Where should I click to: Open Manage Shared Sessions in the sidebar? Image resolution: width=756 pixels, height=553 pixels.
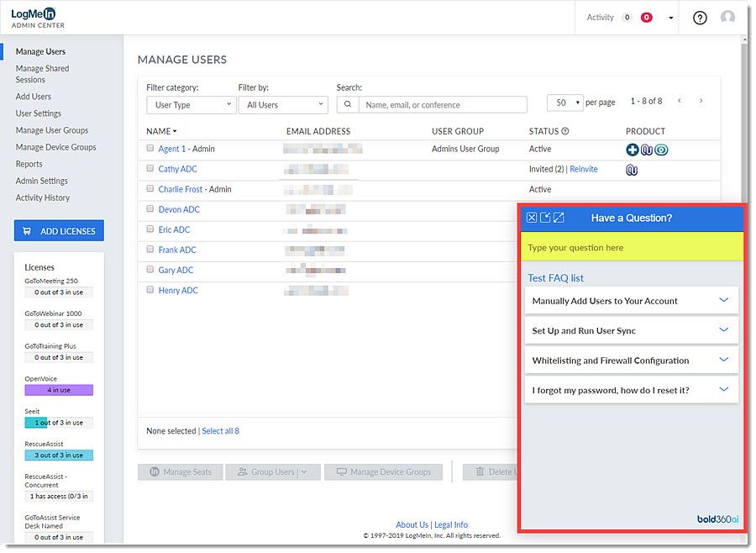[42, 74]
